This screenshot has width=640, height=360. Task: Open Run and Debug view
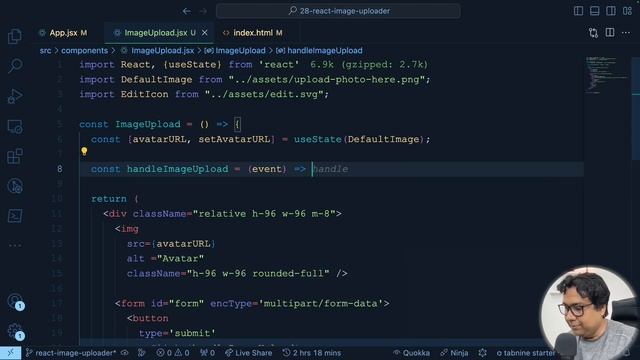(x=15, y=96)
